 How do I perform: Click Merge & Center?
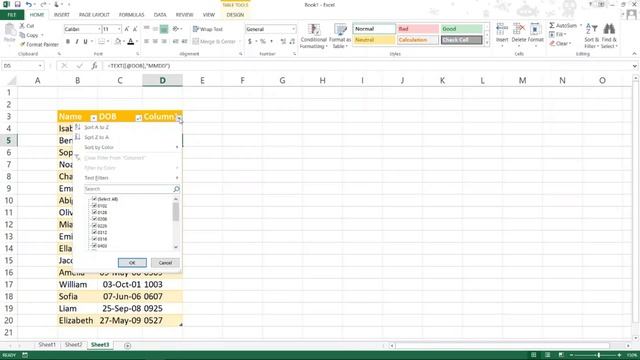tap(215, 42)
